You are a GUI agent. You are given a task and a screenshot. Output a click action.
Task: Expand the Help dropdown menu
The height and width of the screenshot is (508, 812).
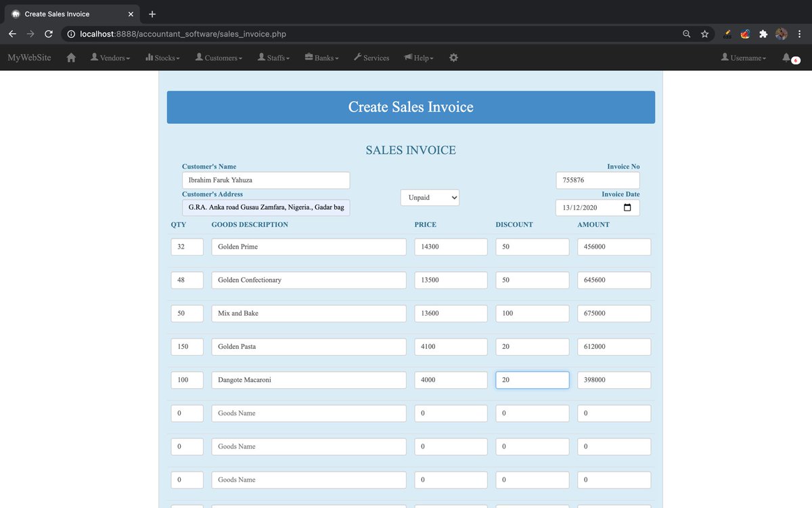click(x=419, y=58)
